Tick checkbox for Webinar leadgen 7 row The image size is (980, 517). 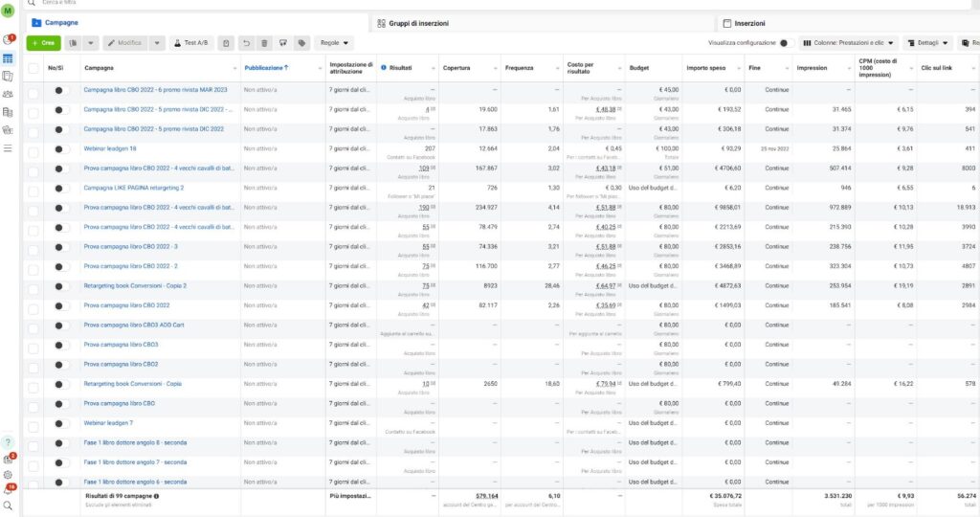point(33,426)
